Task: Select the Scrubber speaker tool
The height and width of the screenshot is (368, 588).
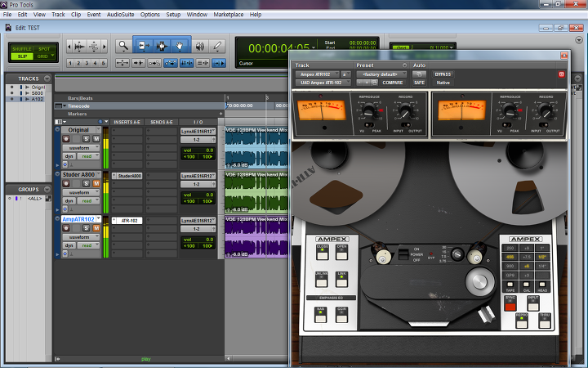Action: pyautogui.click(x=200, y=46)
